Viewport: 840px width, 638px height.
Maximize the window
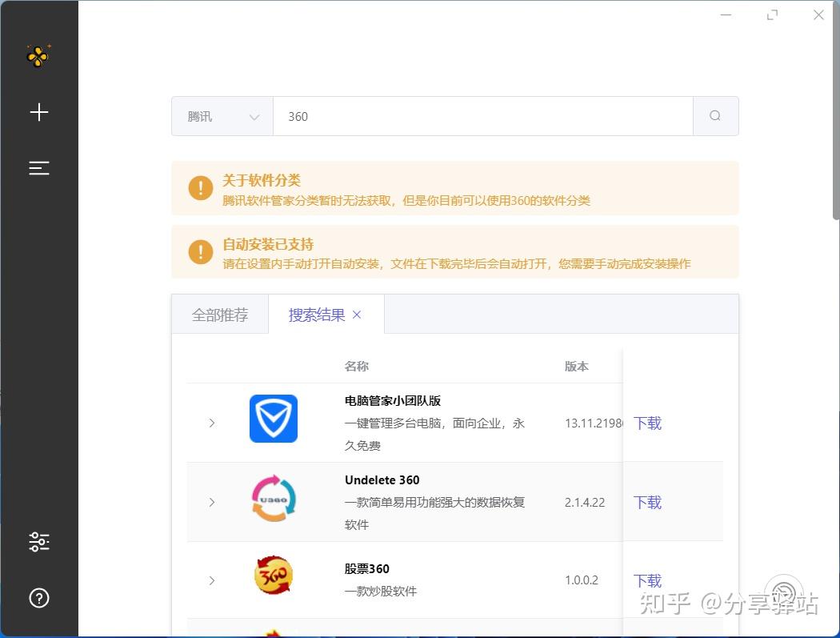point(772,15)
